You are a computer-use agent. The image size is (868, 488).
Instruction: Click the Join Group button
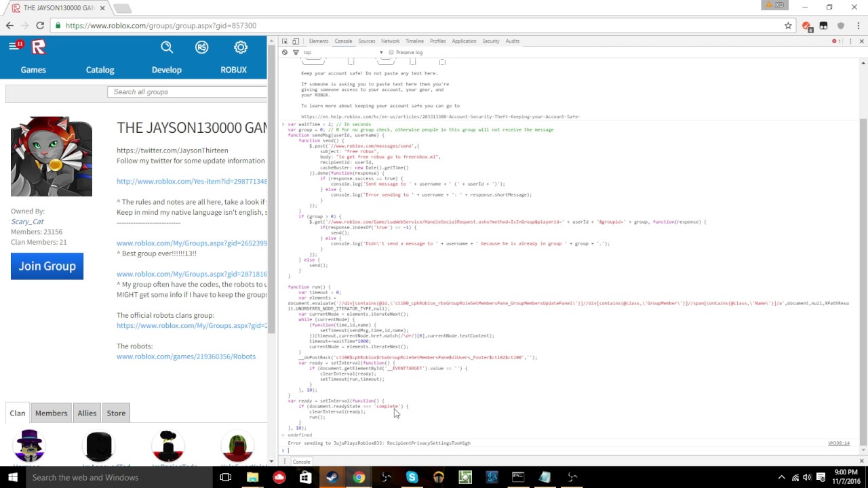[x=47, y=266]
